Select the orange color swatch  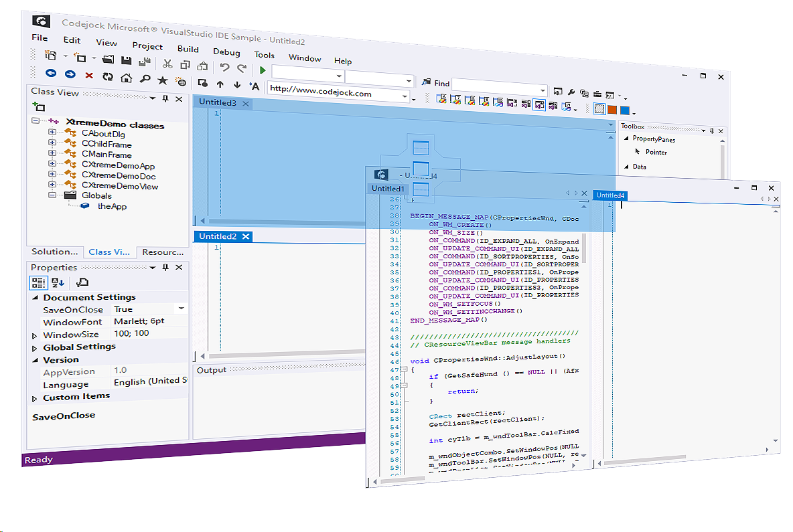tap(612, 110)
